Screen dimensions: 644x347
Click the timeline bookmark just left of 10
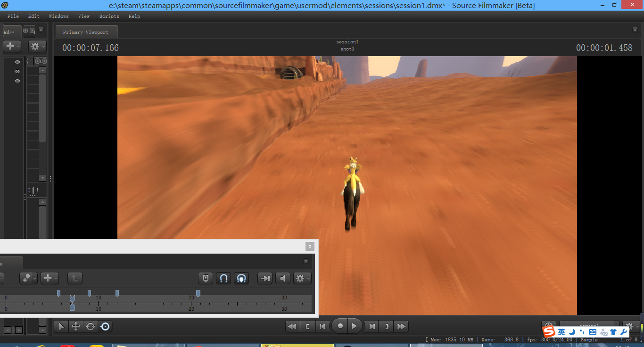pos(89,293)
